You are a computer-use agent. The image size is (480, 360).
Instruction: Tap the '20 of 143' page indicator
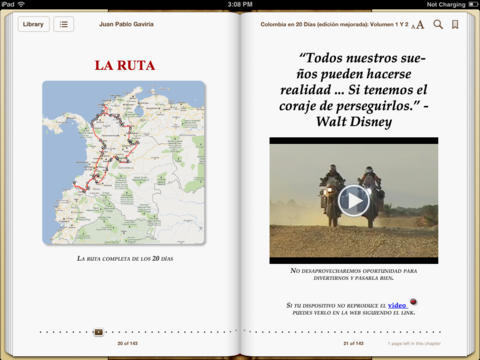[127, 343]
